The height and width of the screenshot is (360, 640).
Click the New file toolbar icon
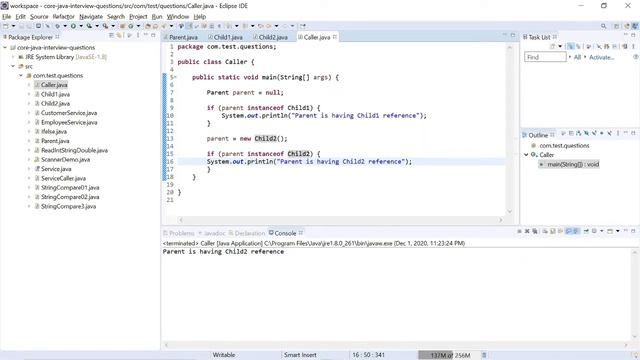(x=6, y=26)
